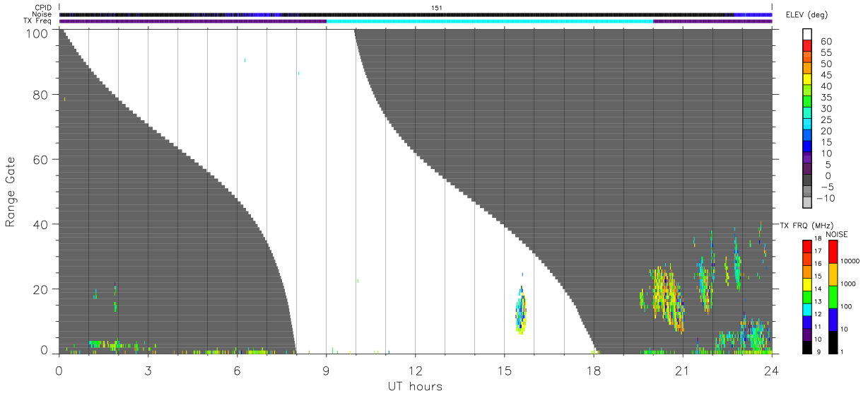This screenshot has width=868, height=401.
Task: Click the 'TX Freq' row label in the header
Action: pos(37,21)
